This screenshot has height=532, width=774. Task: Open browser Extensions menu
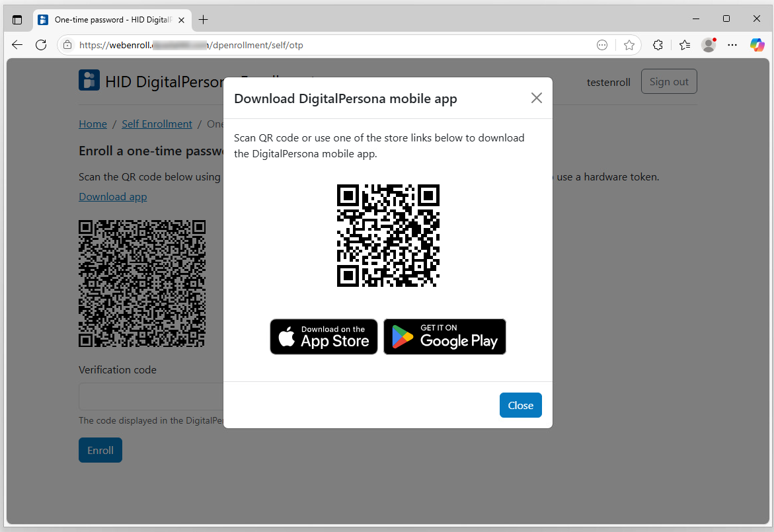[x=658, y=45]
